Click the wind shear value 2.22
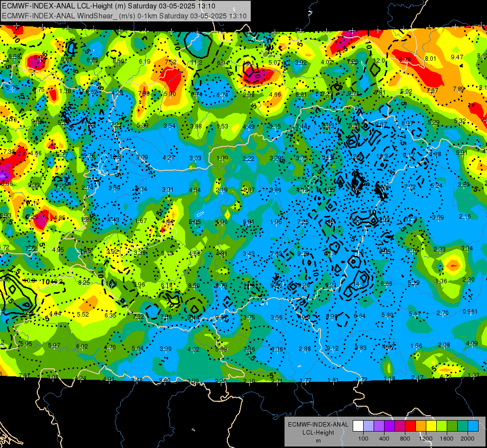This screenshot has height=448, width=487. click(x=248, y=159)
